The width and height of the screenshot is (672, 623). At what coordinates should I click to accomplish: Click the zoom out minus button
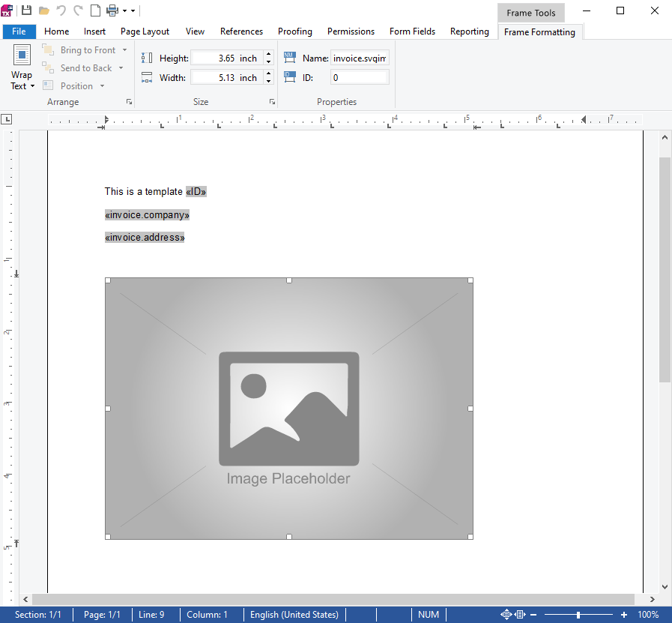[533, 615]
